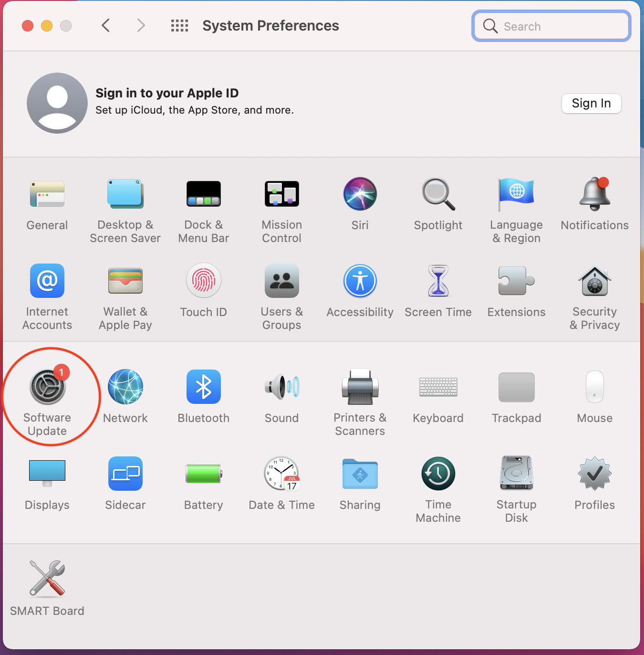Focus the Search field
Screen dimensions: 644x655
click(551, 26)
